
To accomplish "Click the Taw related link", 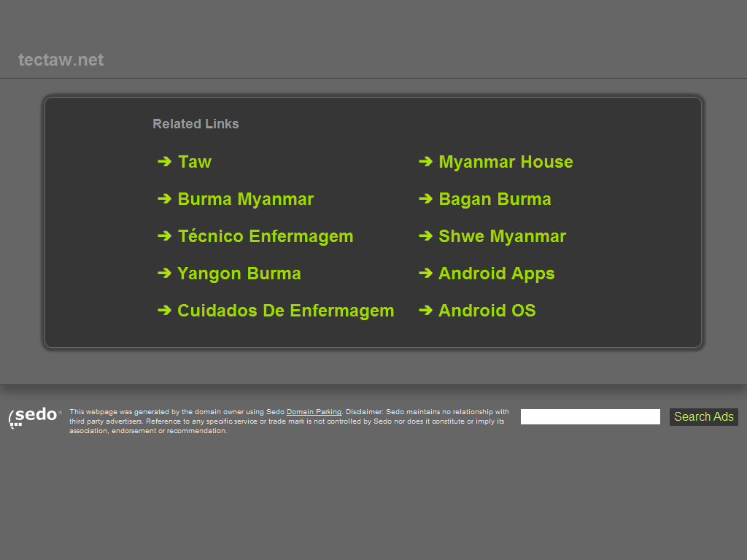I will click(194, 162).
